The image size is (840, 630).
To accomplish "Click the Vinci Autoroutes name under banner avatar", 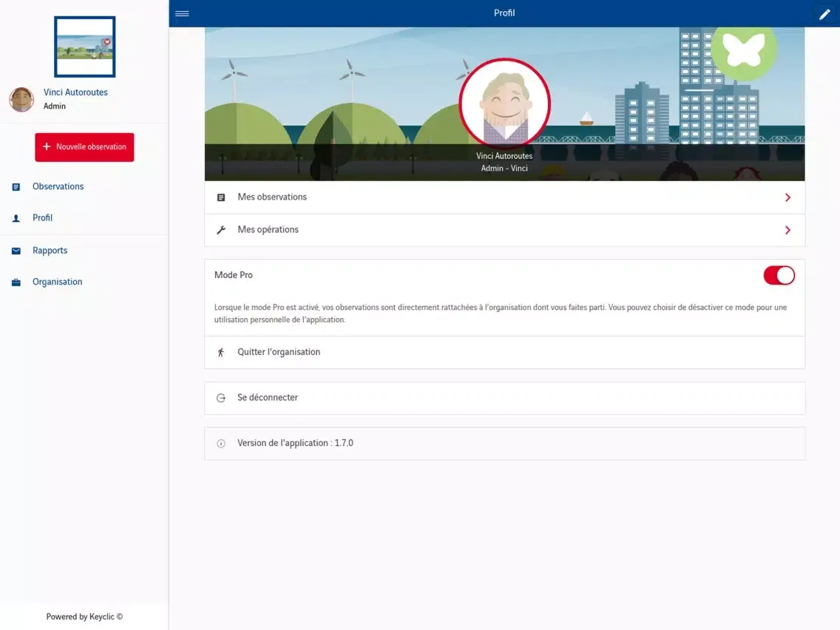I will (504, 156).
